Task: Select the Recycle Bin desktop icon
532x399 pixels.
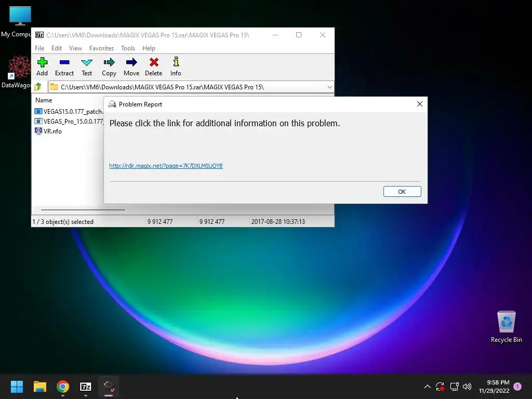Action: point(506,326)
